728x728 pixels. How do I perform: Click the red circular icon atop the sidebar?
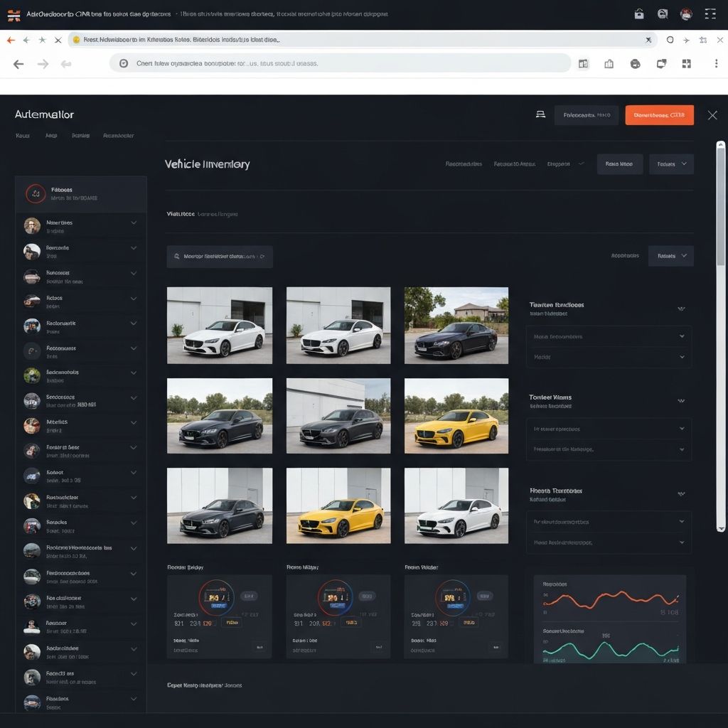tap(36, 193)
